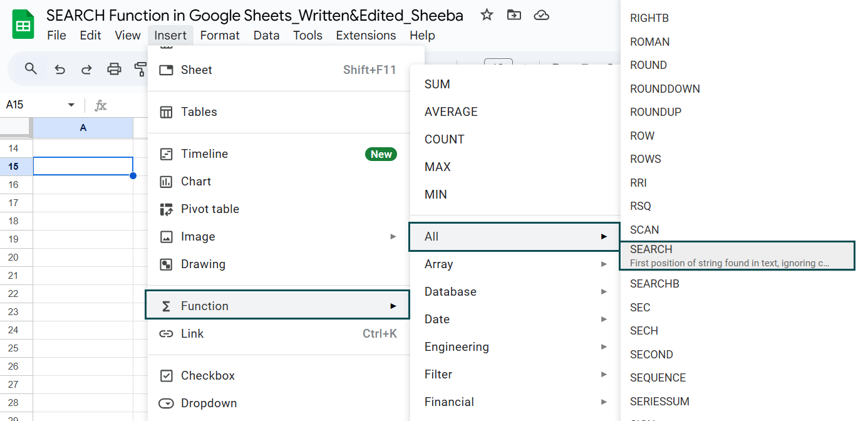868x421 pixels.
Task: Choose Timeline from the Insert menu
Action: click(278, 154)
